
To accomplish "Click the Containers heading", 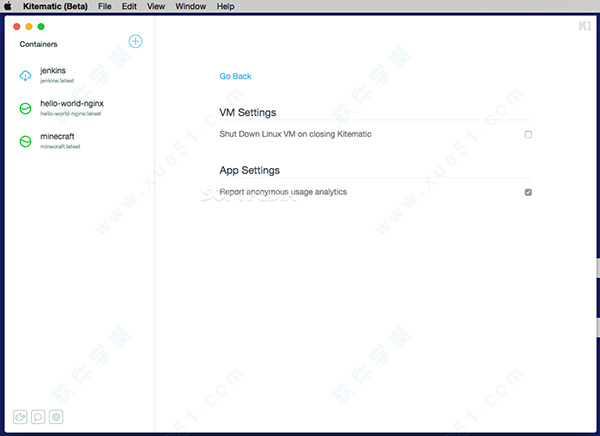I will coord(38,44).
